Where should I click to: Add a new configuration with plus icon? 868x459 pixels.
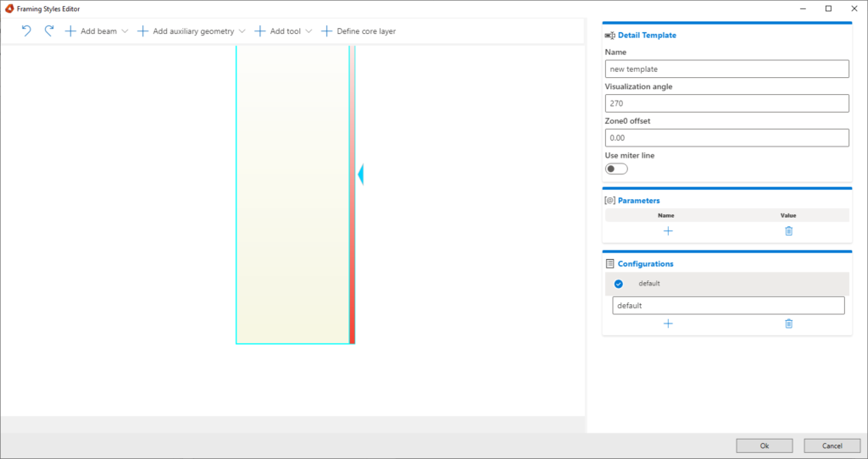pos(668,324)
